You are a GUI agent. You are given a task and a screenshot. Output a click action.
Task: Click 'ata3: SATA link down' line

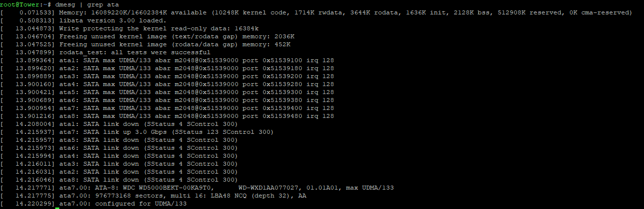click(120, 164)
